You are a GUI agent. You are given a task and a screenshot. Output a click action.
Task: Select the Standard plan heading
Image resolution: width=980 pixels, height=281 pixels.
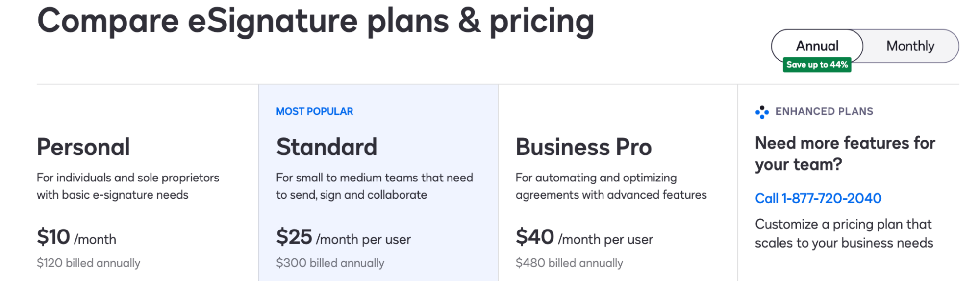click(327, 147)
